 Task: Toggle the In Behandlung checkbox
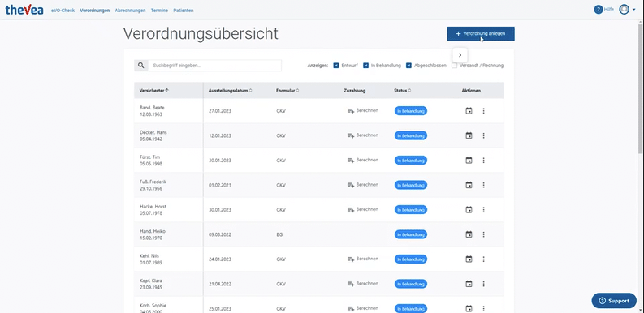click(365, 66)
